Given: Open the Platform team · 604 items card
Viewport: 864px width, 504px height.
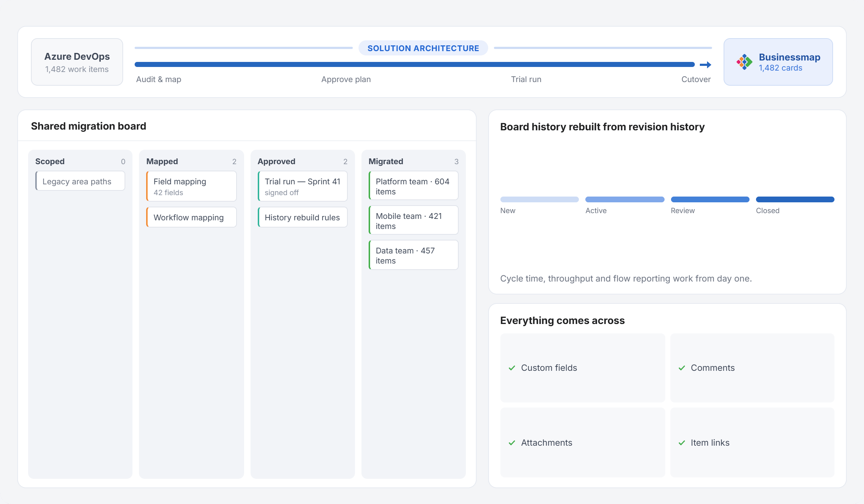Looking at the screenshot, I should click(x=414, y=186).
